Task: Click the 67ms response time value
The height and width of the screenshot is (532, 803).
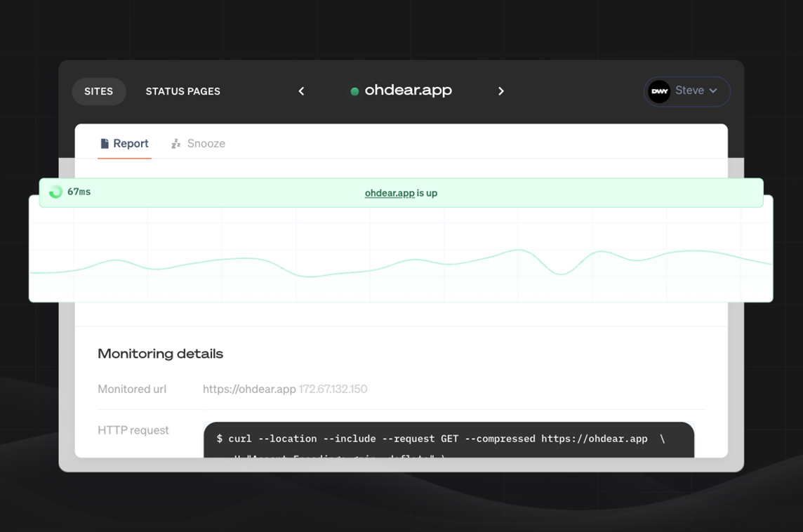Action: pyautogui.click(x=79, y=192)
